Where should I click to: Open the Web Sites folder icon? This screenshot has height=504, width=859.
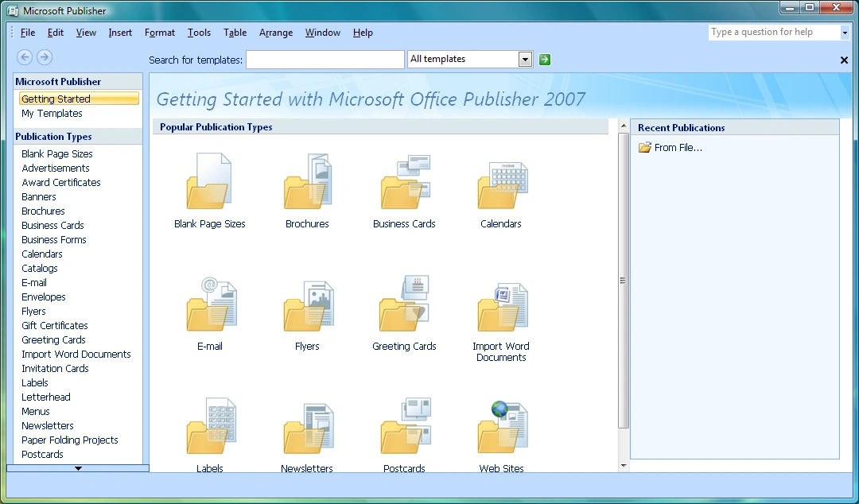(x=503, y=428)
